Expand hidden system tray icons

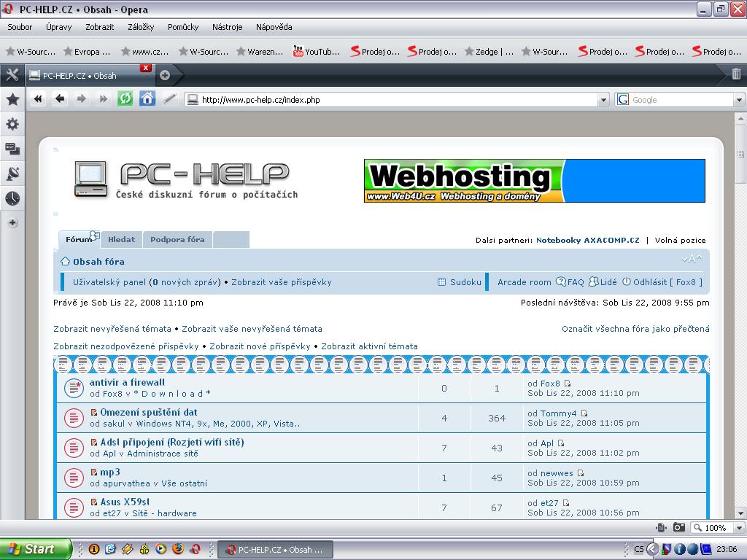click(652, 549)
